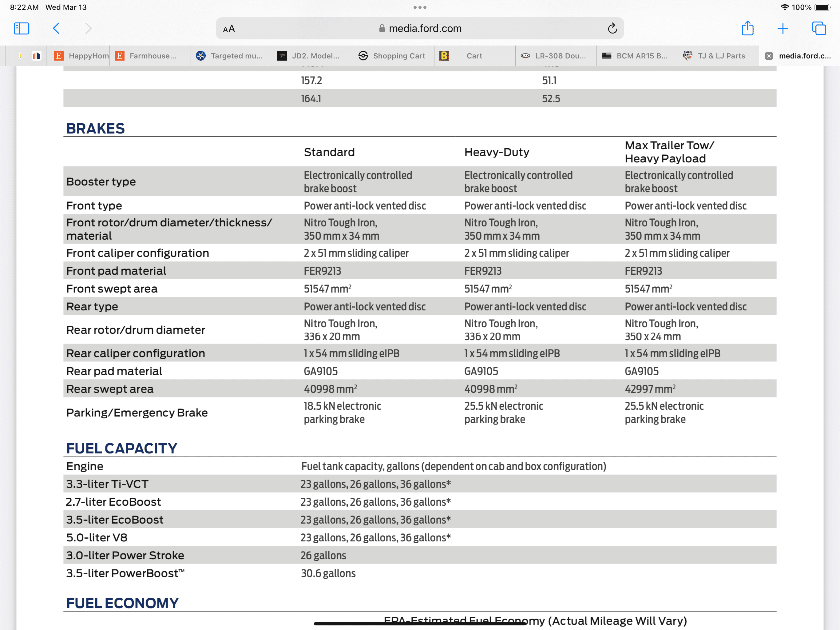Switch to the BCM AR15 B... tab
This screenshot has width=840, height=630.
[637, 56]
